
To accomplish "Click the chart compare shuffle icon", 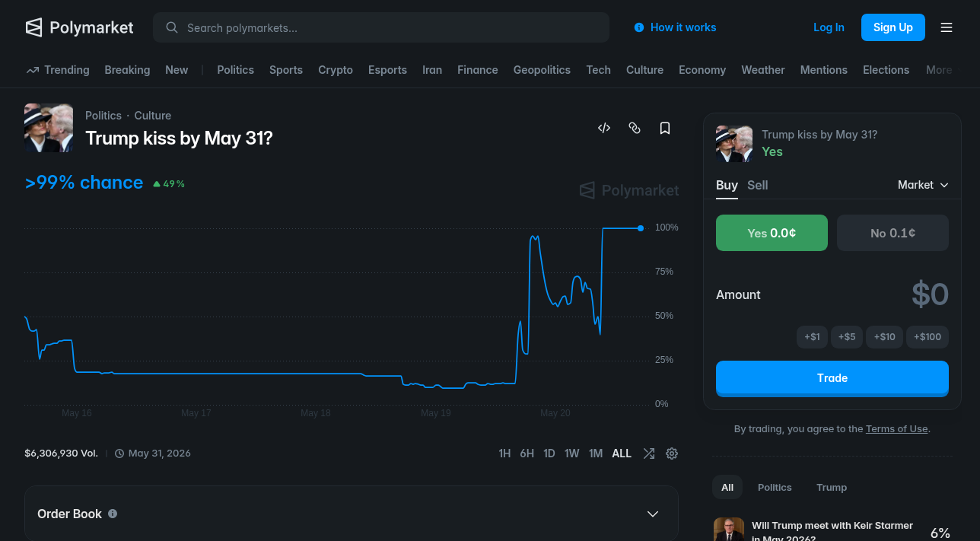I will pyautogui.click(x=648, y=453).
